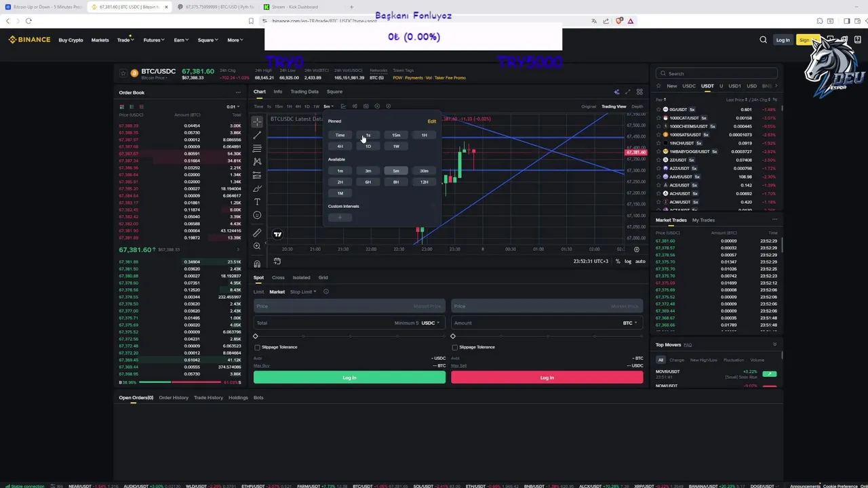Activate the chart zoom in tool
The image size is (868, 488).
point(257,246)
